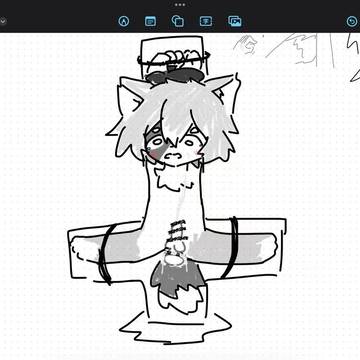Tap the undo arrow icon
360x360 pixels.
[x=352, y=21]
